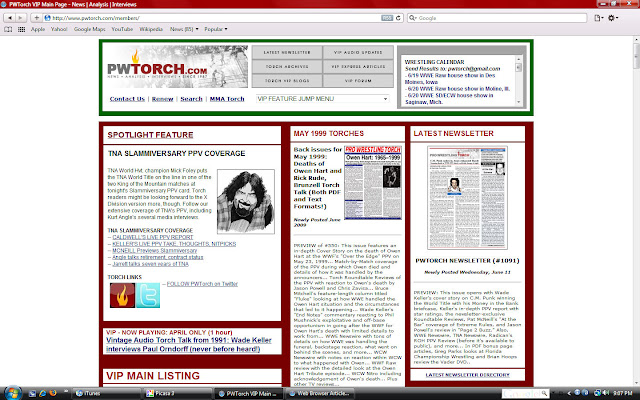Click the Mick Foley portrait image
Image resolution: width=640 pixels, height=400 pixels.
pyautogui.click(x=246, y=202)
